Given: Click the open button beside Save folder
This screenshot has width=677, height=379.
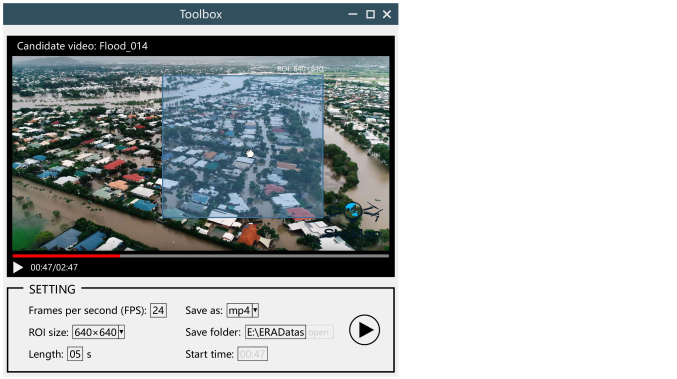Looking at the screenshot, I should [x=319, y=332].
